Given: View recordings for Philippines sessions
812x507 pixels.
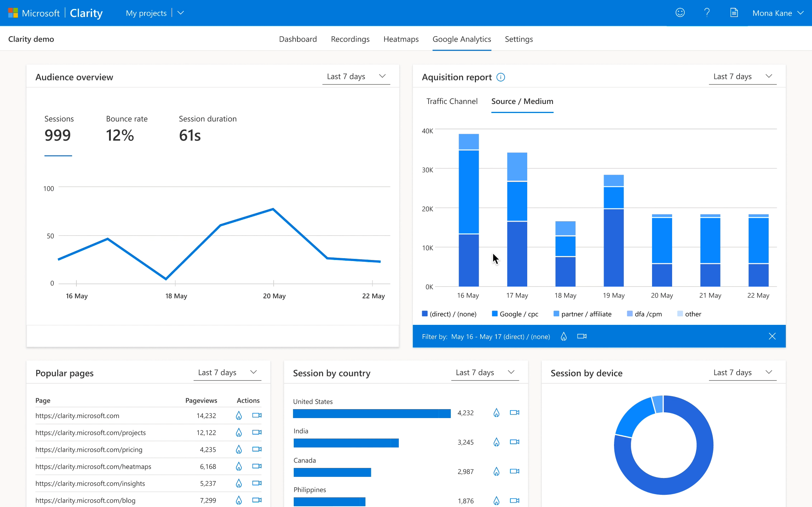Looking at the screenshot, I should click(x=515, y=501).
